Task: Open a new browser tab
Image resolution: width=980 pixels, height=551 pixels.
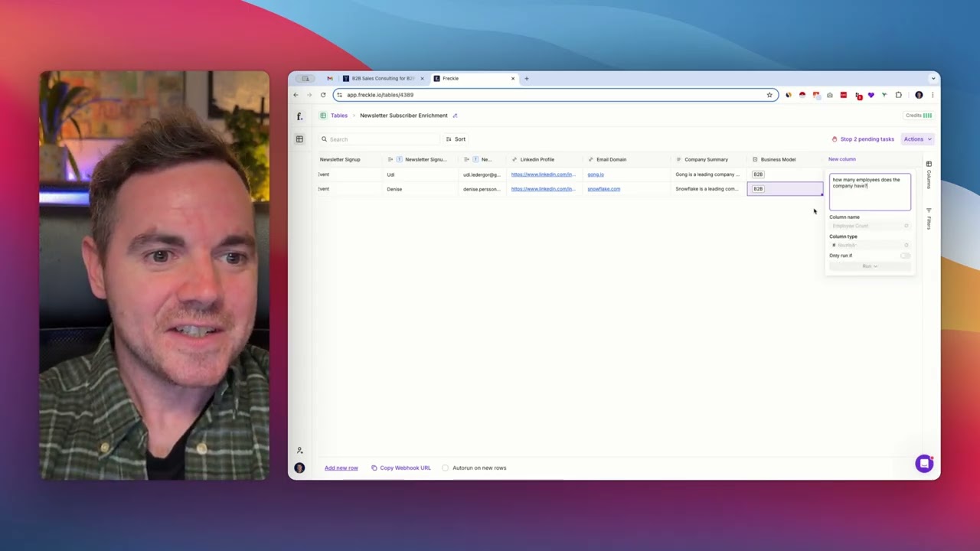Action: pyautogui.click(x=526, y=78)
